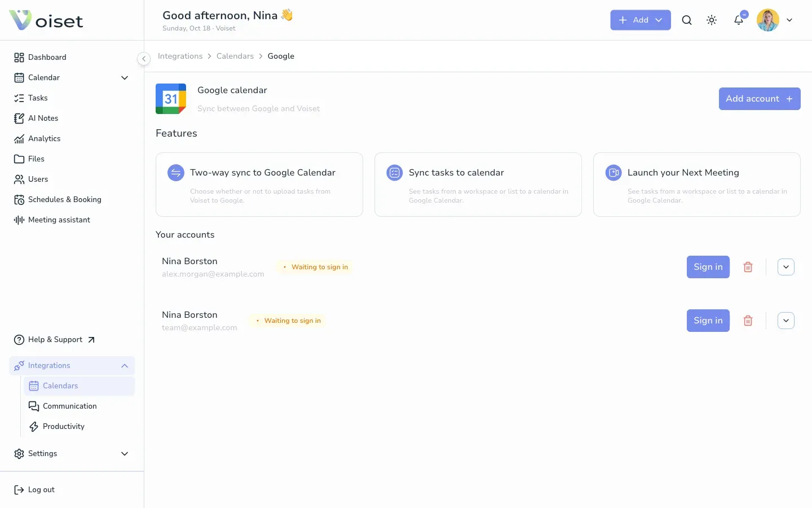Open Schedules & Booking
Viewport: 812px width, 508px height.
(65, 199)
